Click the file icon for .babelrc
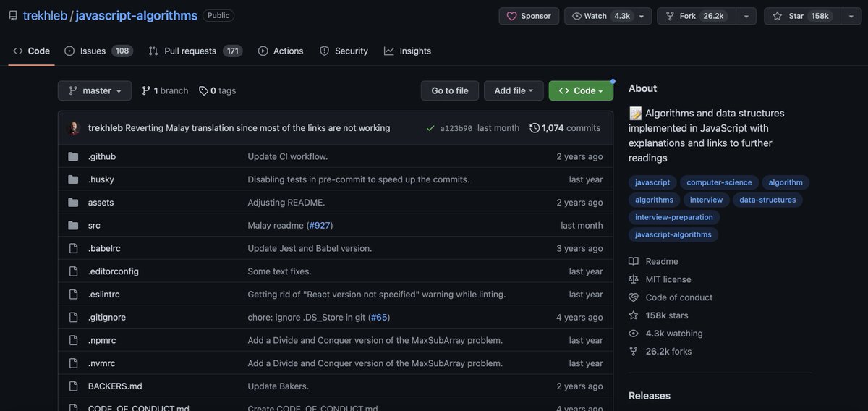 pyautogui.click(x=73, y=248)
